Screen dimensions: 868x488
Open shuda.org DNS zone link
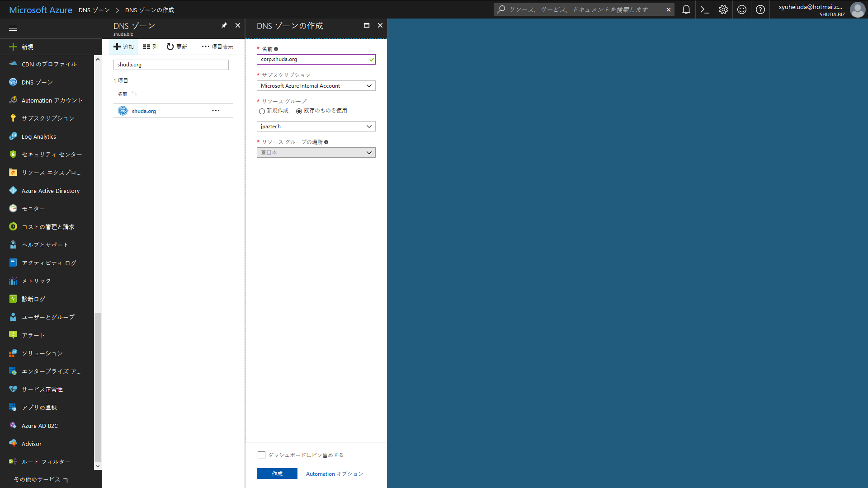pos(144,111)
